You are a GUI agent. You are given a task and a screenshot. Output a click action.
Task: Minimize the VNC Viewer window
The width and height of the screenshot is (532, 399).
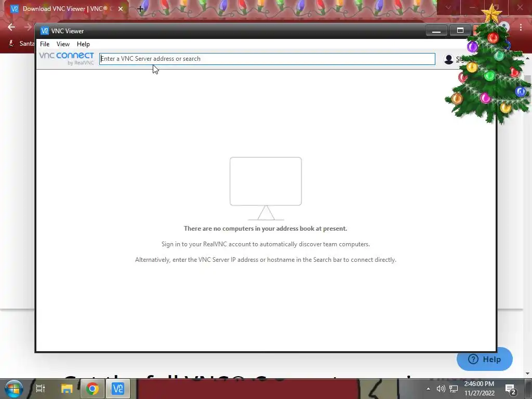pos(436,31)
